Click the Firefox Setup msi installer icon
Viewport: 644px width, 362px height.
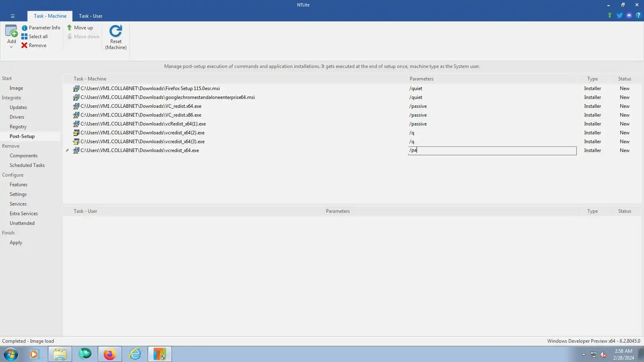coord(76,88)
